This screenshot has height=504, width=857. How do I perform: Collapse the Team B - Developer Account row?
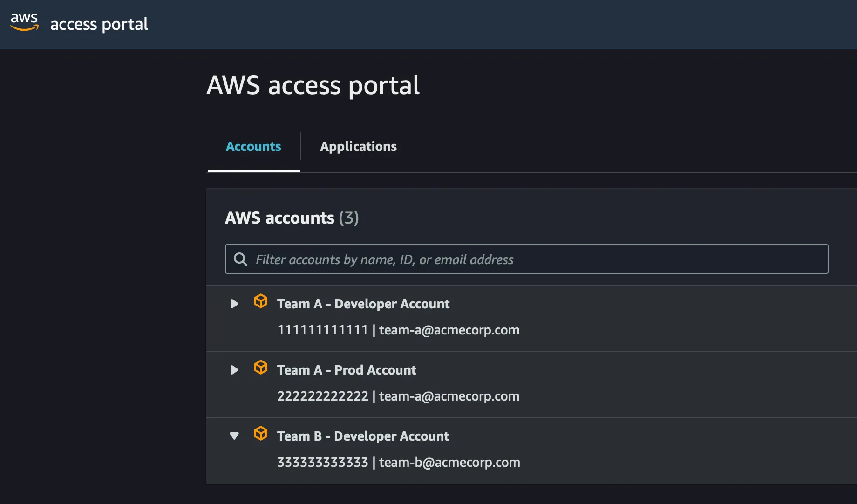234,436
